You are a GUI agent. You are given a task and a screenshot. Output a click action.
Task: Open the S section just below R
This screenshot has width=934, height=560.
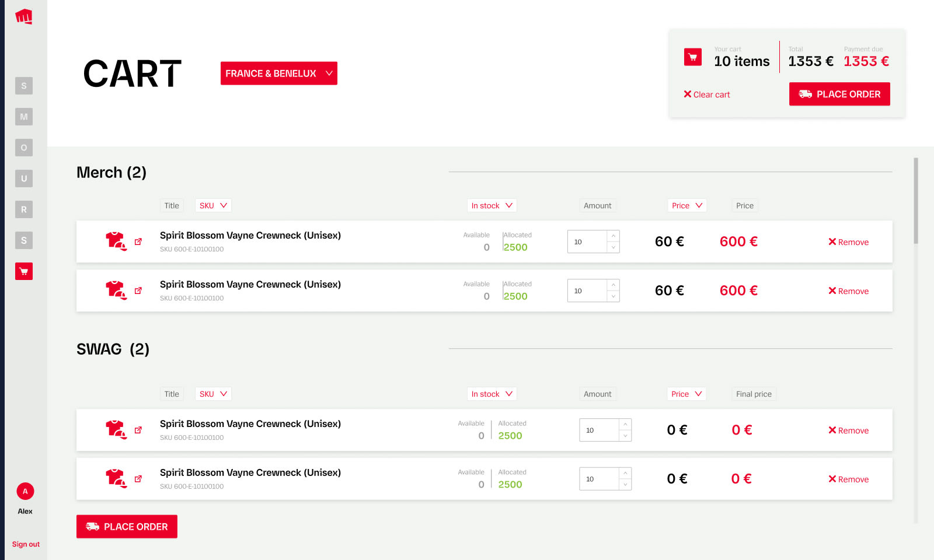click(24, 240)
